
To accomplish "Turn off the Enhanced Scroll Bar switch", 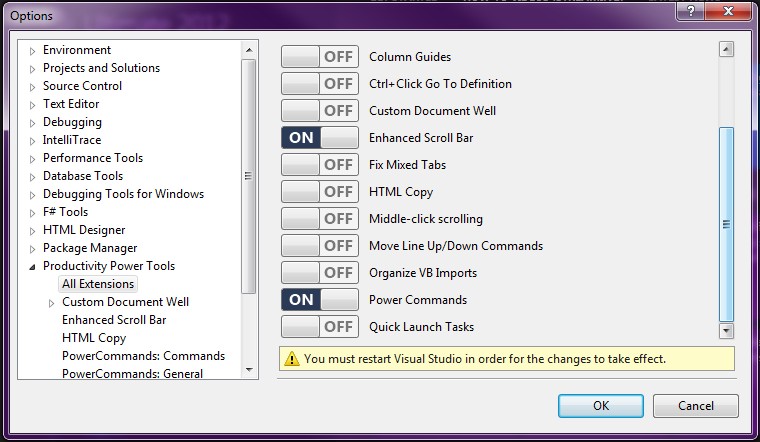I will pos(320,138).
